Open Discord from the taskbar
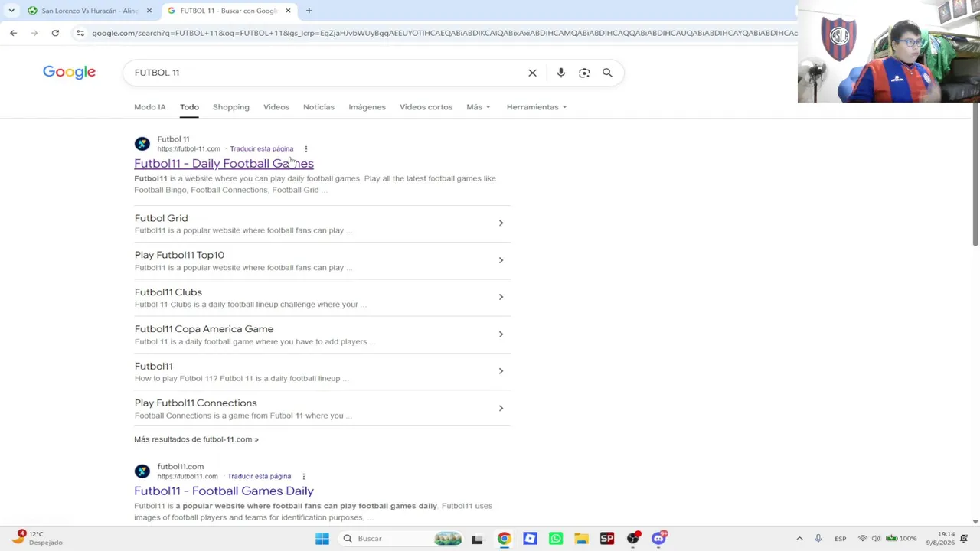Image resolution: width=980 pixels, height=551 pixels. [x=659, y=539]
